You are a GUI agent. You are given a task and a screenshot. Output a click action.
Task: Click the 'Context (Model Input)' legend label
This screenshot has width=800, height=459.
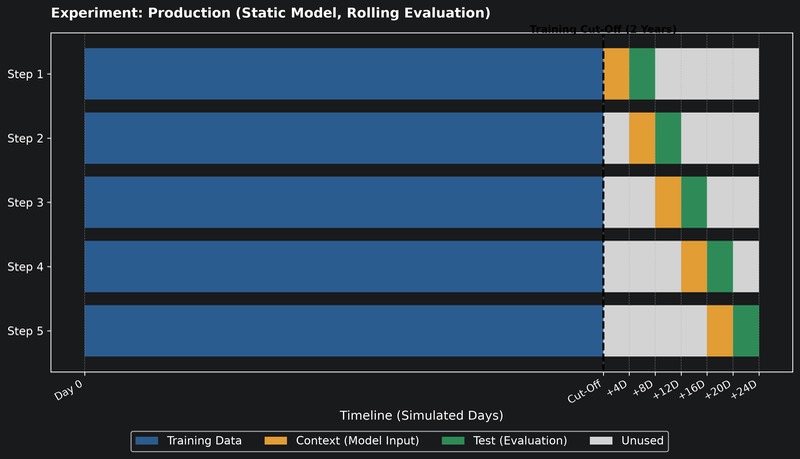point(357,441)
